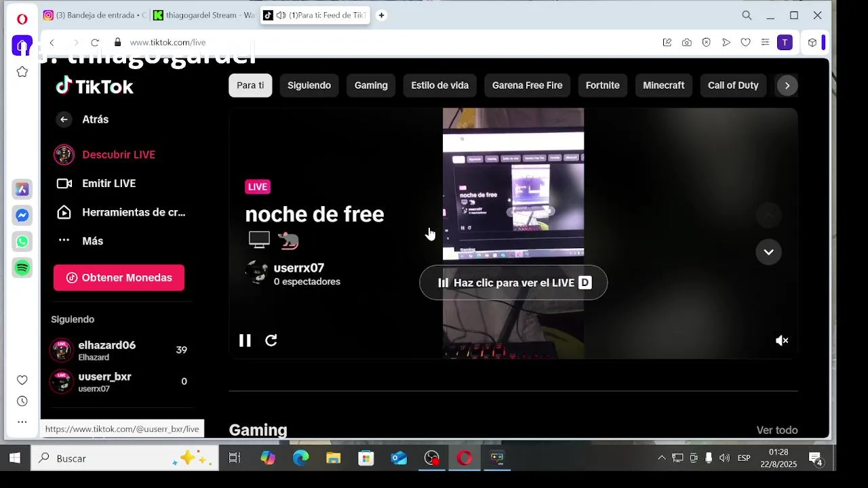The image size is (868, 488).
Task: Select the Gaming category chip
Action: coord(371,85)
